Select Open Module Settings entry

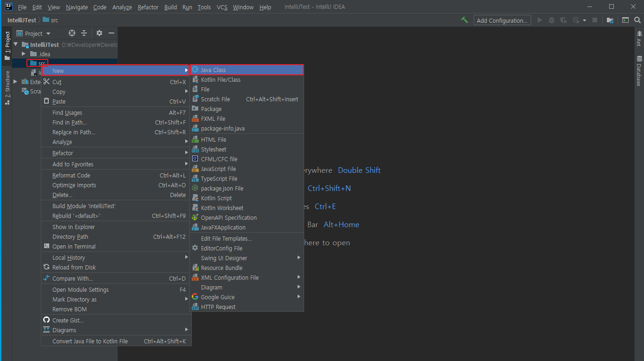(115, 289)
